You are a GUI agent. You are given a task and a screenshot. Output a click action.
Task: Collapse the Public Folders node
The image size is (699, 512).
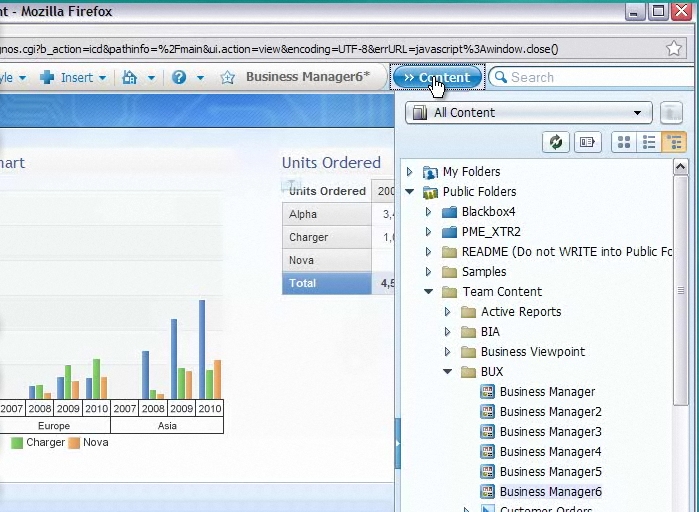pyautogui.click(x=410, y=192)
